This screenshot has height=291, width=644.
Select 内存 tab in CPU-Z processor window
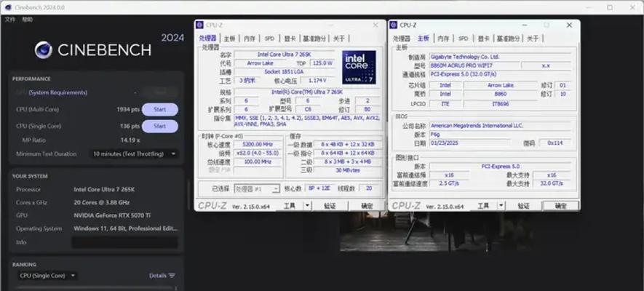pyautogui.click(x=250, y=39)
